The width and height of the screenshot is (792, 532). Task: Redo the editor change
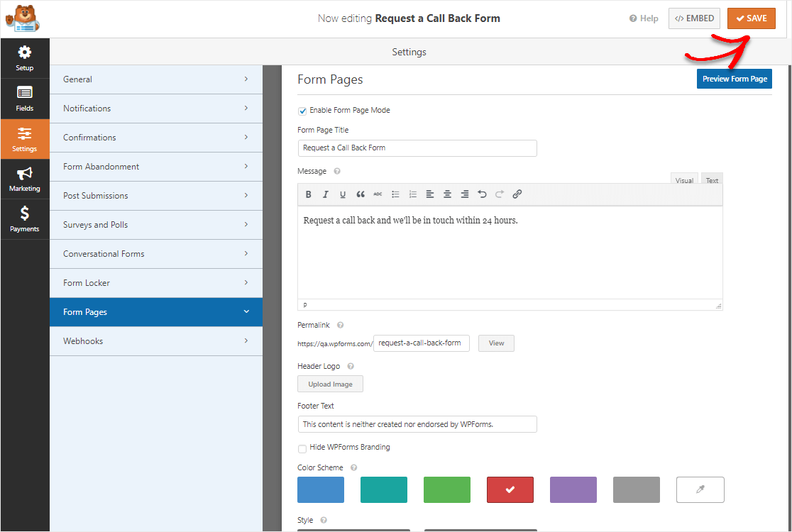[500, 194]
